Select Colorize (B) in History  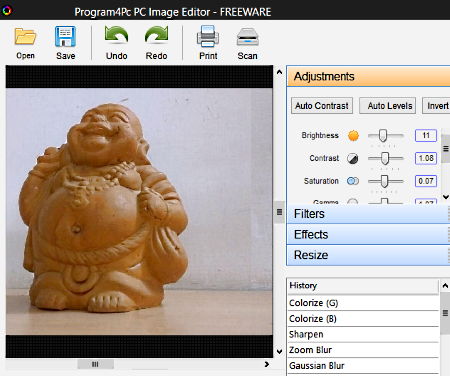[363, 319]
